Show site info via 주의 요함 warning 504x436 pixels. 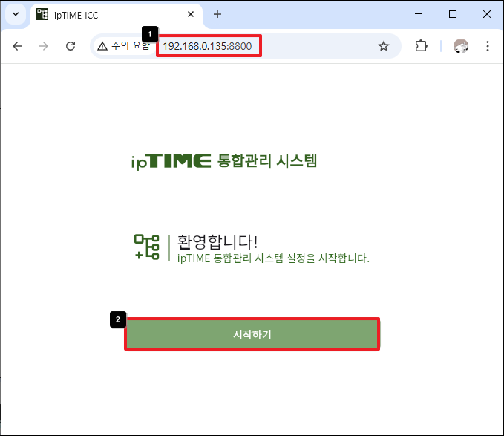(123, 46)
